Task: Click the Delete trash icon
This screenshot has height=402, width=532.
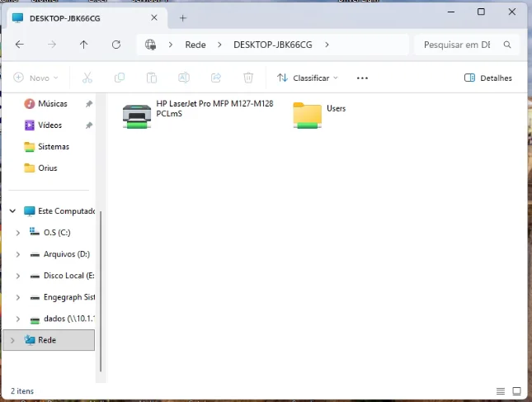Action: click(248, 78)
